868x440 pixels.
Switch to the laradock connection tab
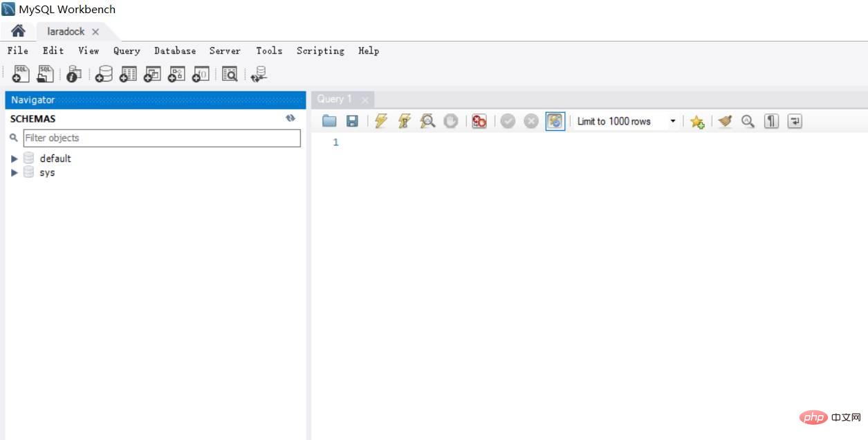tap(66, 32)
